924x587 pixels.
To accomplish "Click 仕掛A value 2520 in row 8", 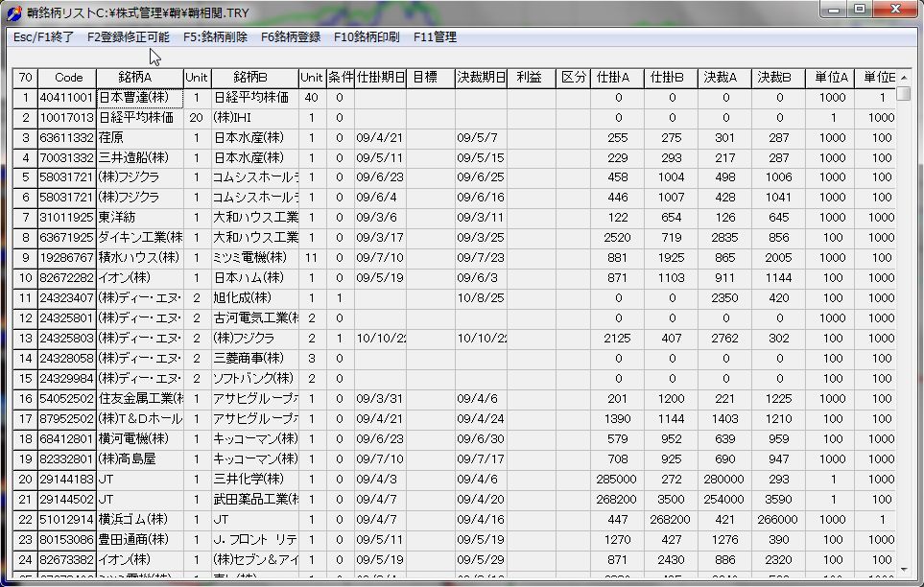I will (x=617, y=238).
